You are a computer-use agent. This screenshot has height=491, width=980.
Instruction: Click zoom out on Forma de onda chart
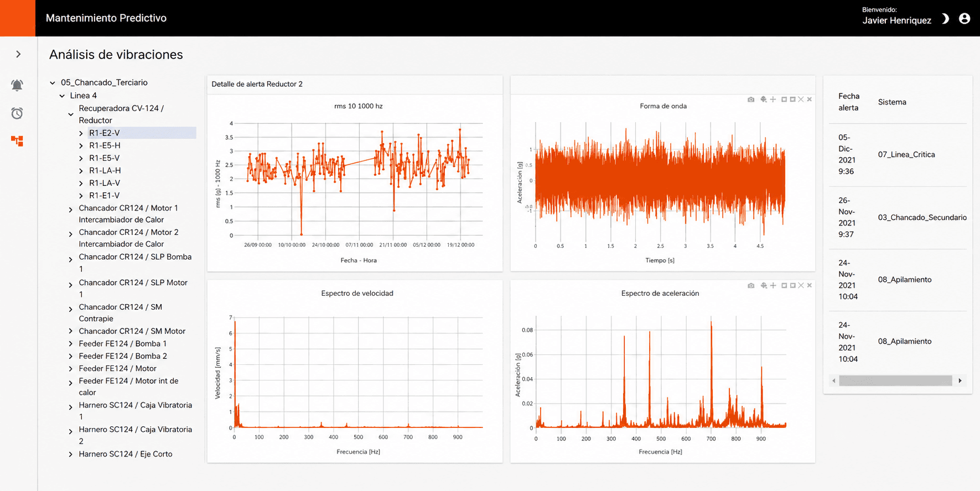[x=793, y=100]
